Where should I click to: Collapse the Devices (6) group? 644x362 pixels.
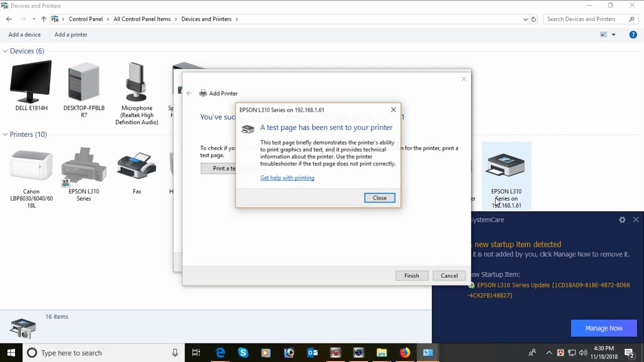click(6, 51)
